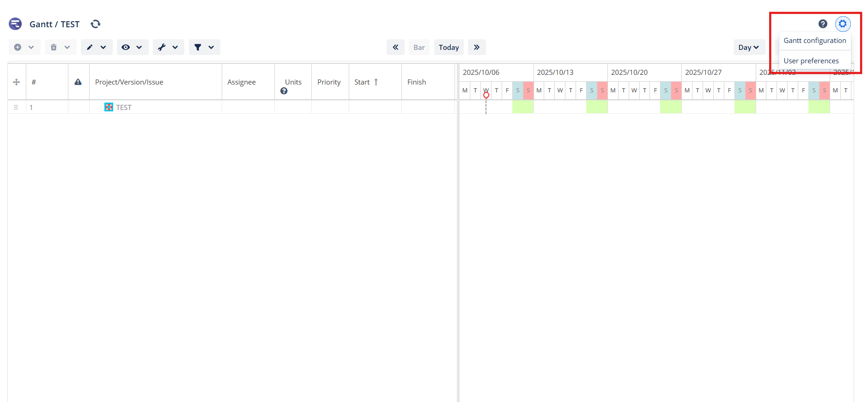Click the TEST project icon in row
Screen dimensions: 868x402
coord(109,107)
